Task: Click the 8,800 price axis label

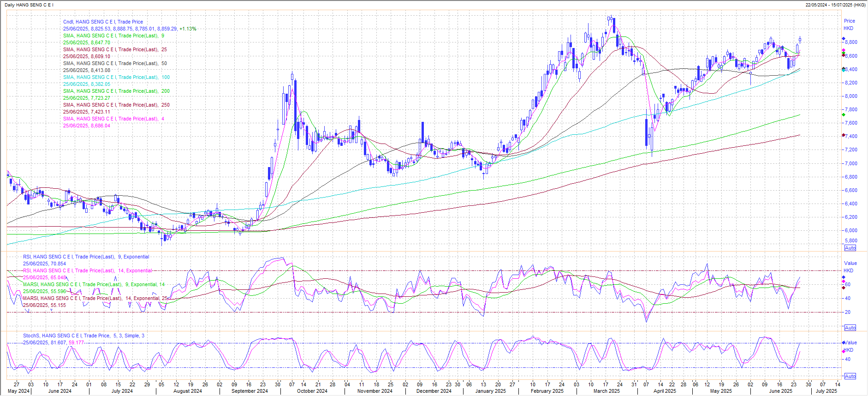Action: coord(851,42)
